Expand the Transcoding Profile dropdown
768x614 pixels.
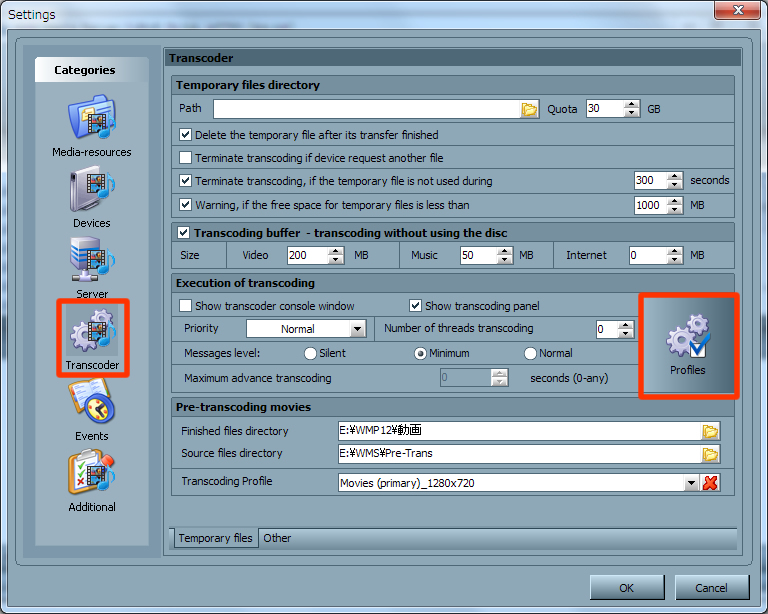(691, 483)
